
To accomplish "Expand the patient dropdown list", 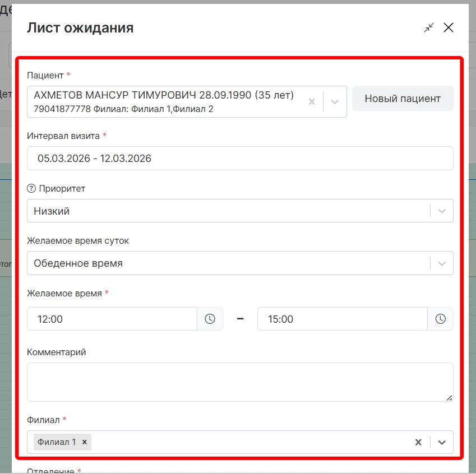I will [335, 101].
